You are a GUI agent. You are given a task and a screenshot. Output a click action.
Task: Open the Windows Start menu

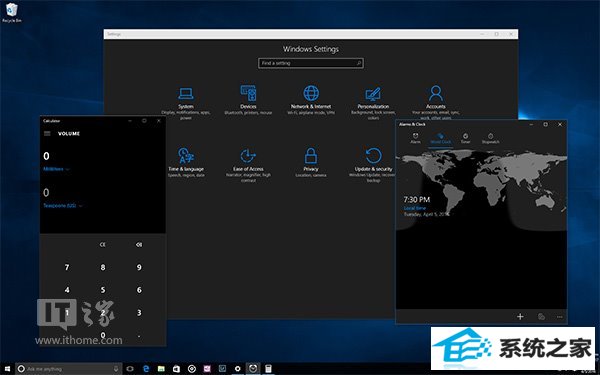coord(7,368)
